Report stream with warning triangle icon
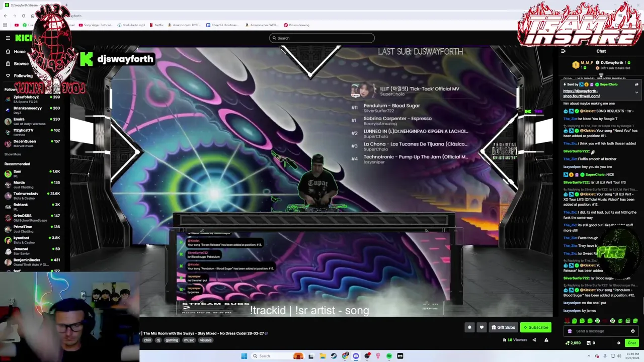Image resolution: width=644 pixels, height=362 pixels. 546,340
